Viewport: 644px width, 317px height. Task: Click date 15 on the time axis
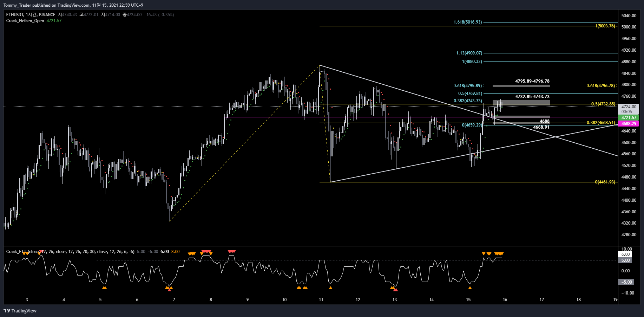pyautogui.click(x=468, y=300)
